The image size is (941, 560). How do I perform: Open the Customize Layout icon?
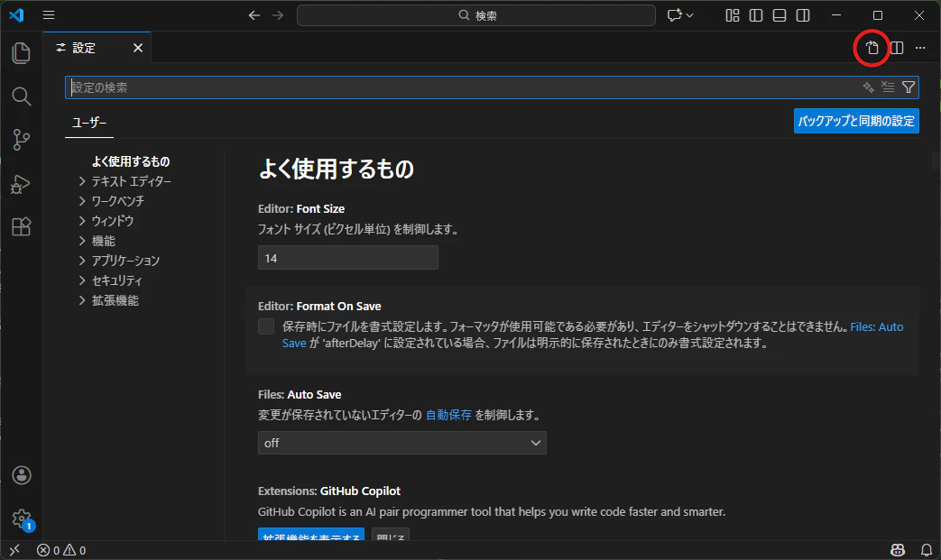733,15
